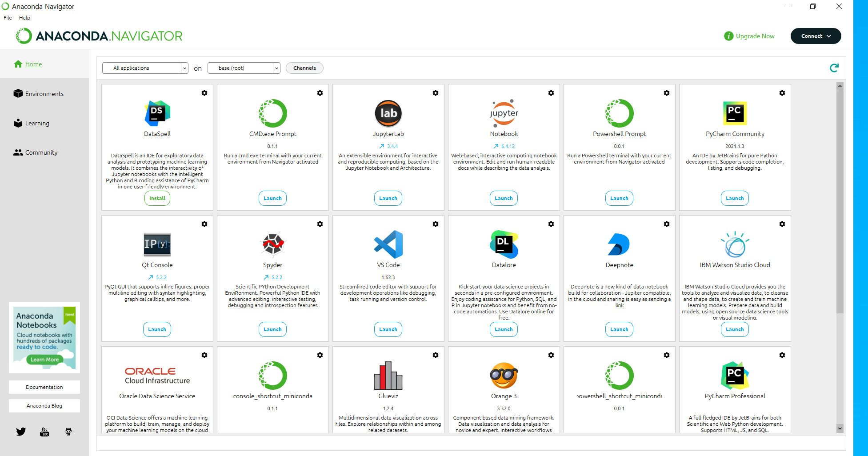Viewport: 868px width, 456px height.
Task: Open the YouTube link icon
Action: [44, 432]
